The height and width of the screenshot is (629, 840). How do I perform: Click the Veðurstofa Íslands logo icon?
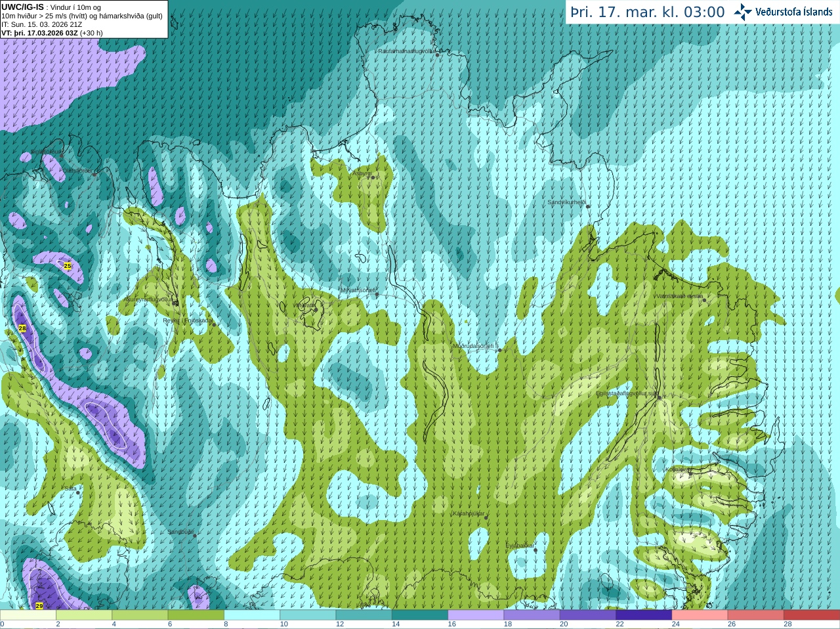click(x=742, y=12)
